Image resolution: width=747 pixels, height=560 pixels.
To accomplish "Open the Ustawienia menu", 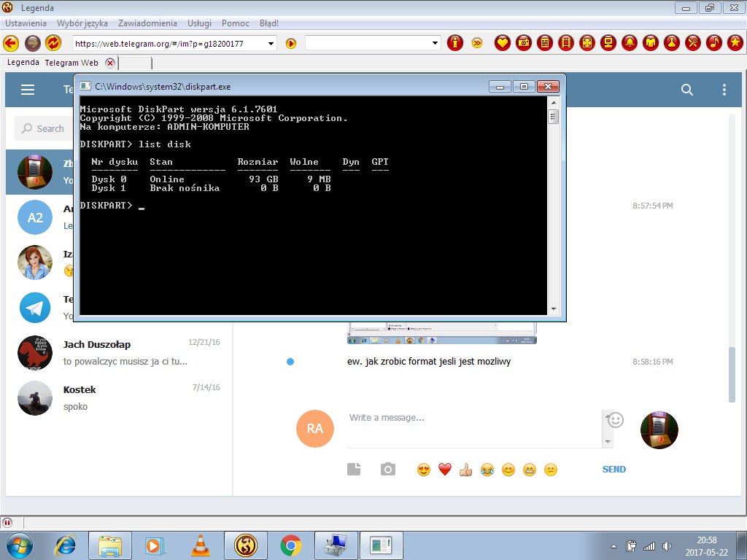I will coord(26,23).
